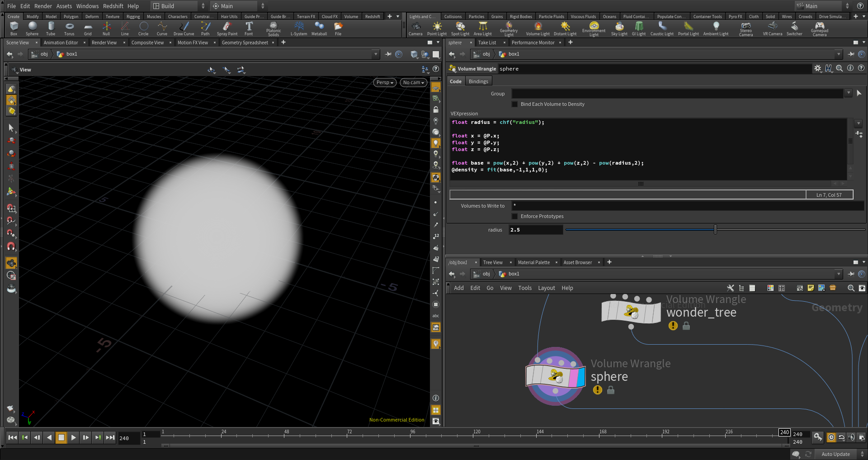Click the parameter search magnifier icon
This screenshot has width=868, height=460.
(x=839, y=68)
